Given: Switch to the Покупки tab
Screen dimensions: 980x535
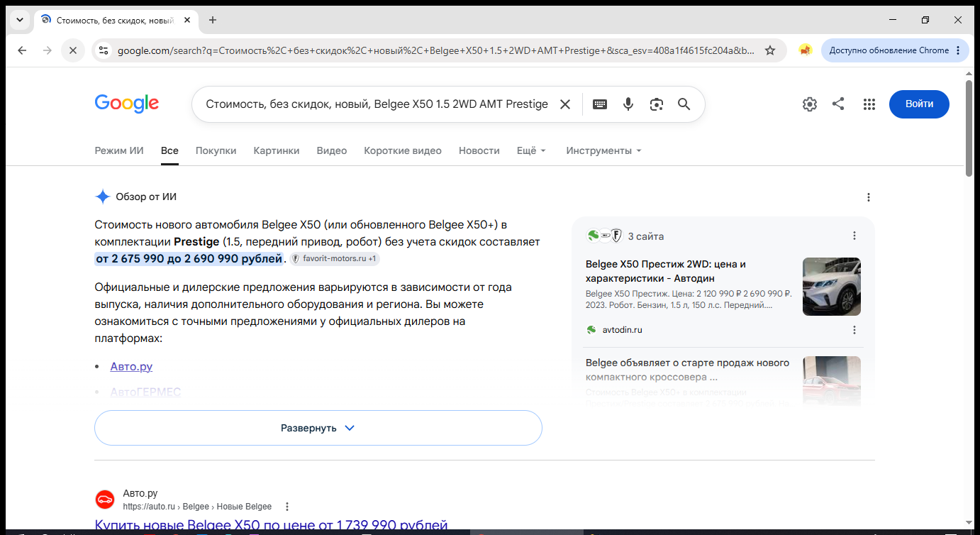Looking at the screenshot, I should point(216,150).
